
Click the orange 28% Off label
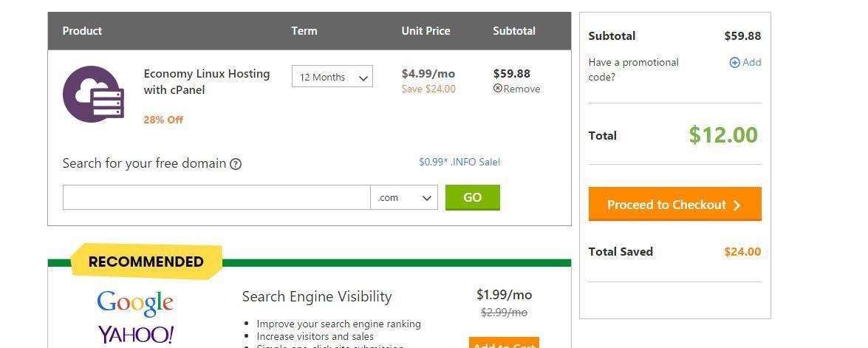click(163, 120)
